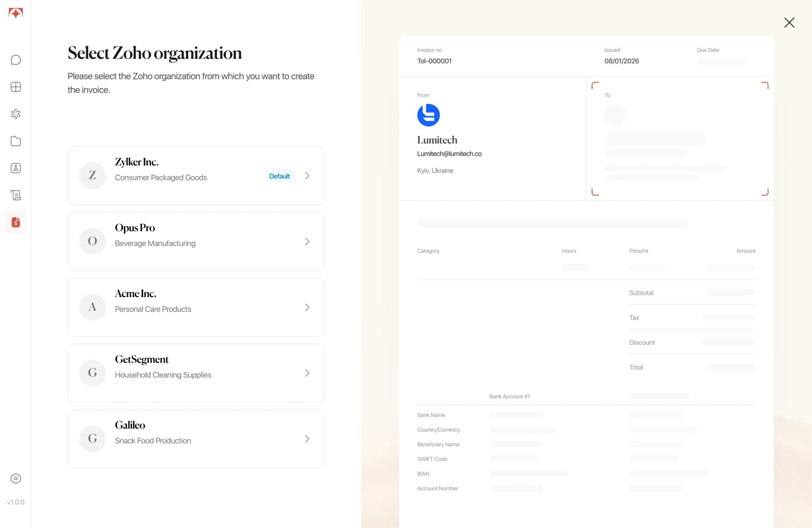Expand Galileo with its chevron
The width and height of the screenshot is (812, 528).
(x=307, y=439)
